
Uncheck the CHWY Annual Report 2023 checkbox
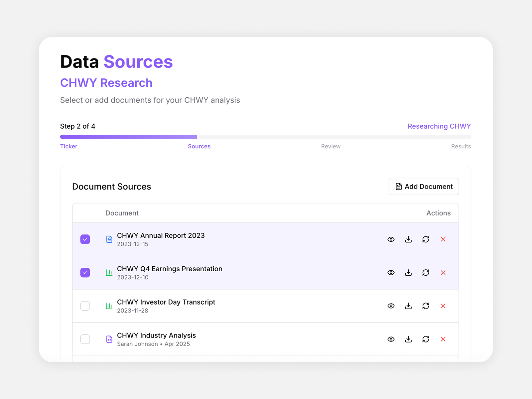pyautogui.click(x=85, y=239)
